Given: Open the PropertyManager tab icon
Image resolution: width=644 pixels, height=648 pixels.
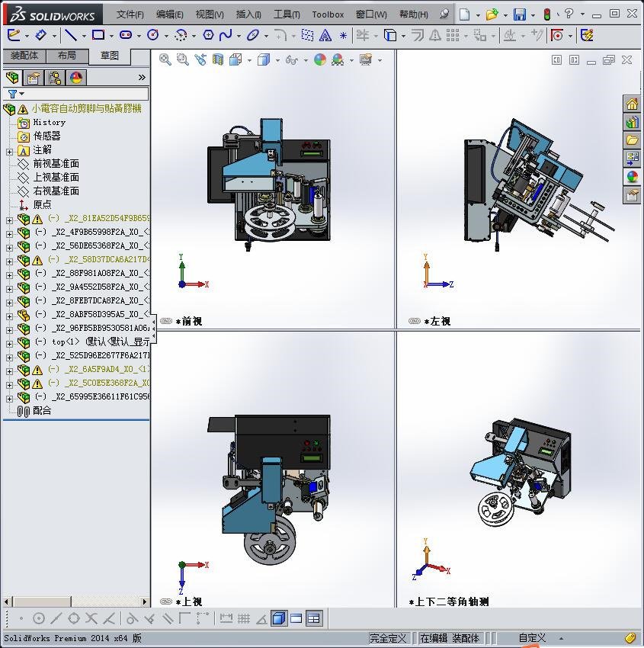Looking at the screenshot, I should [x=34, y=78].
